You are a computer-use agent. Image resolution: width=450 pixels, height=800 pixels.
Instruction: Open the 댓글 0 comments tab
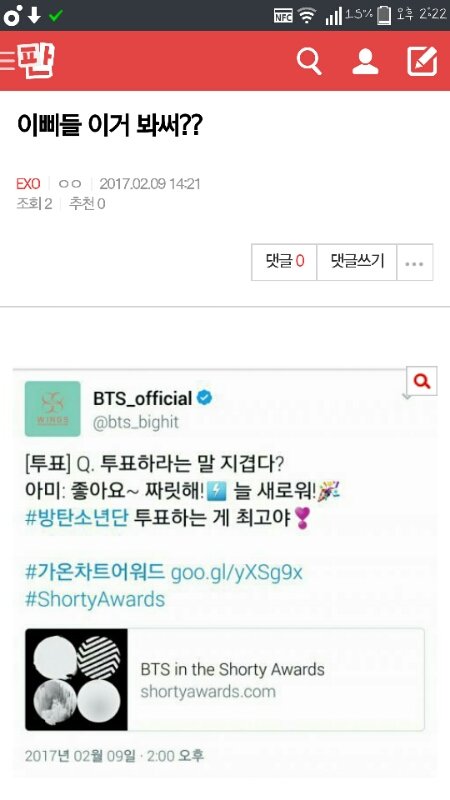coord(284,262)
